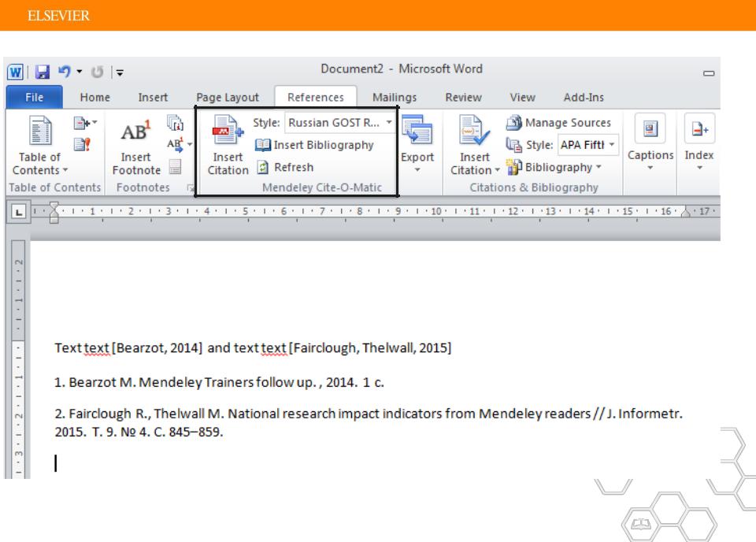Open the Customize Quick Access Toolbar arrow
756x542 pixels.
[120, 72]
